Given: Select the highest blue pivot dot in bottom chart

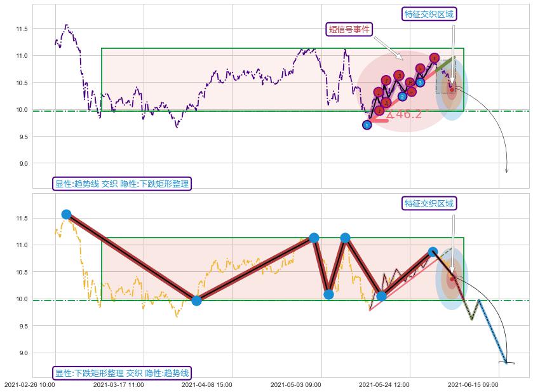Looking at the screenshot, I should coord(66,215).
